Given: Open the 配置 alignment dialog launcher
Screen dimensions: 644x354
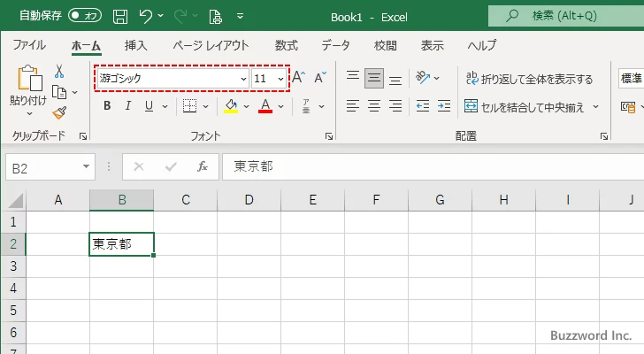Looking at the screenshot, I should coord(604,136).
